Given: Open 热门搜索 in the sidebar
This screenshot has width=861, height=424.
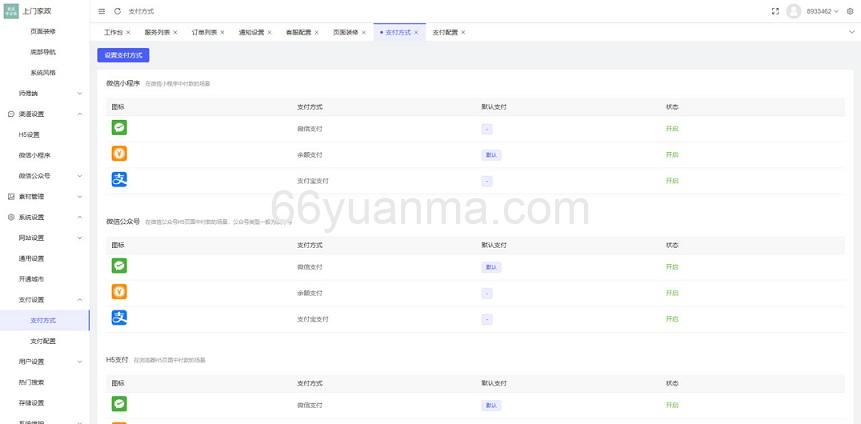Looking at the screenshot, I should click(31, 382).
